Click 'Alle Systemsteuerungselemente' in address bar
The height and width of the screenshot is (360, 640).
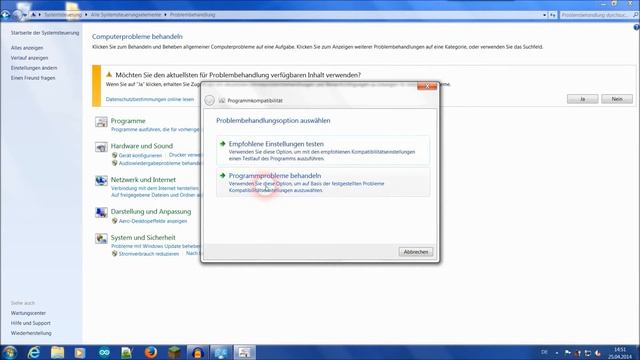click(126, 15)
